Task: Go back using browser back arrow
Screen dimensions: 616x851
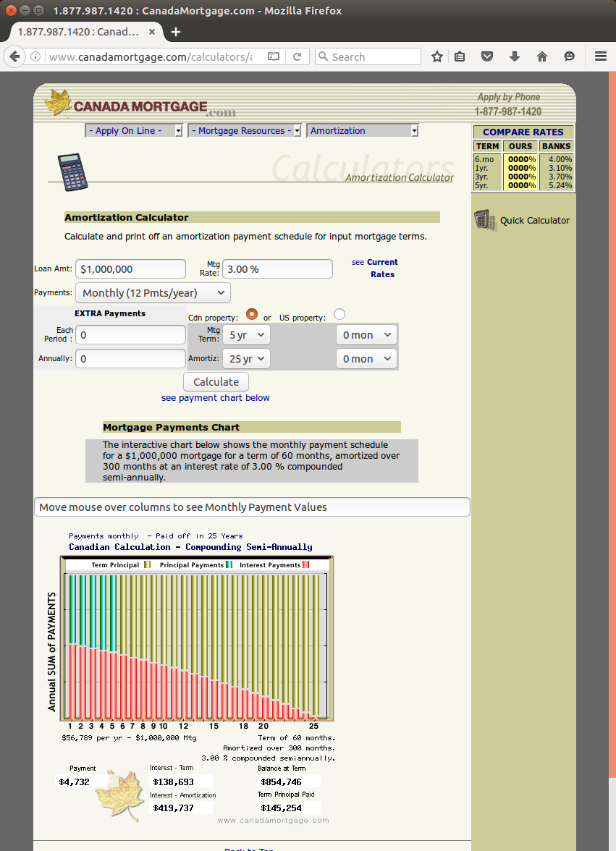Action: [x=15, y=56]
